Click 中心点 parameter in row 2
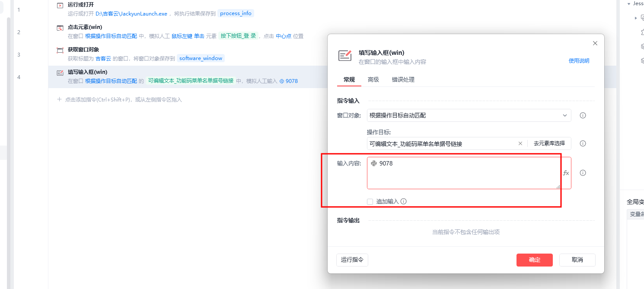Screen dimensions: 644x289 click(x=284, y=36)
